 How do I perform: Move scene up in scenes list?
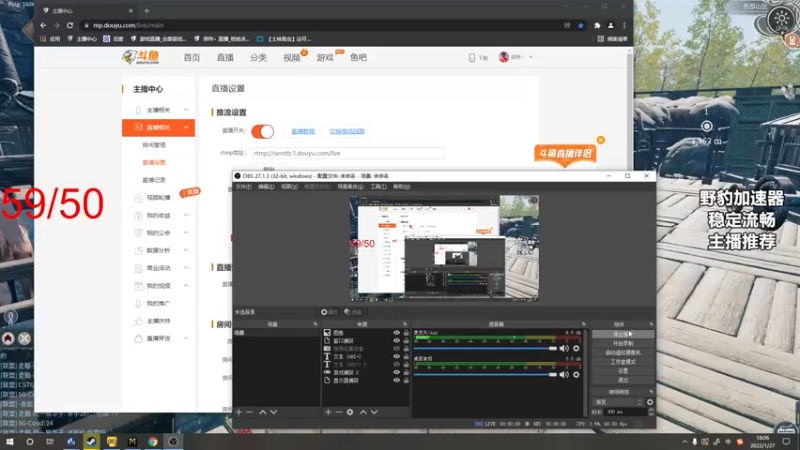click(x=263, y=412)
